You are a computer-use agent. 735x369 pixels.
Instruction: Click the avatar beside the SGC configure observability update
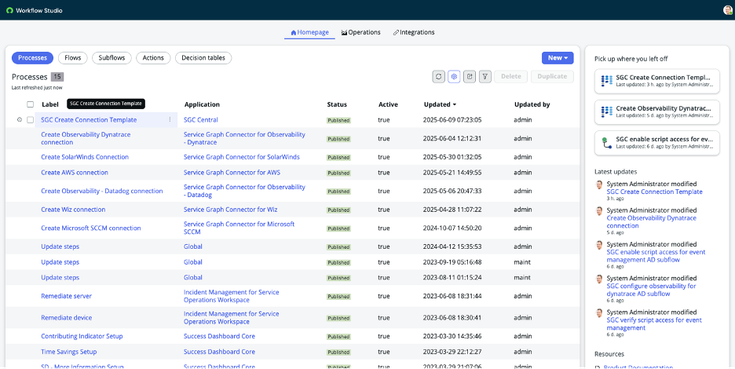click(x=599, y=279)
